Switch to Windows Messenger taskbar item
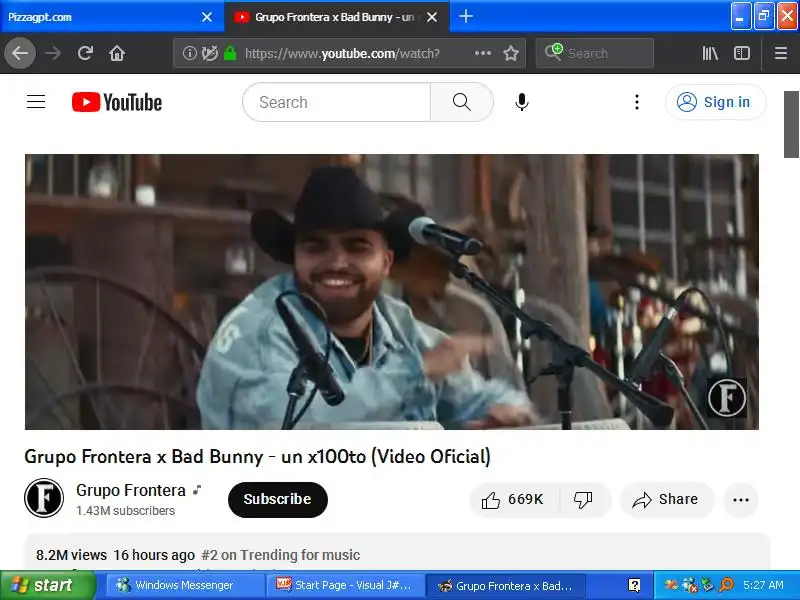Image resolution: width=800 pixels, height=600 pixels. [184, 585]
